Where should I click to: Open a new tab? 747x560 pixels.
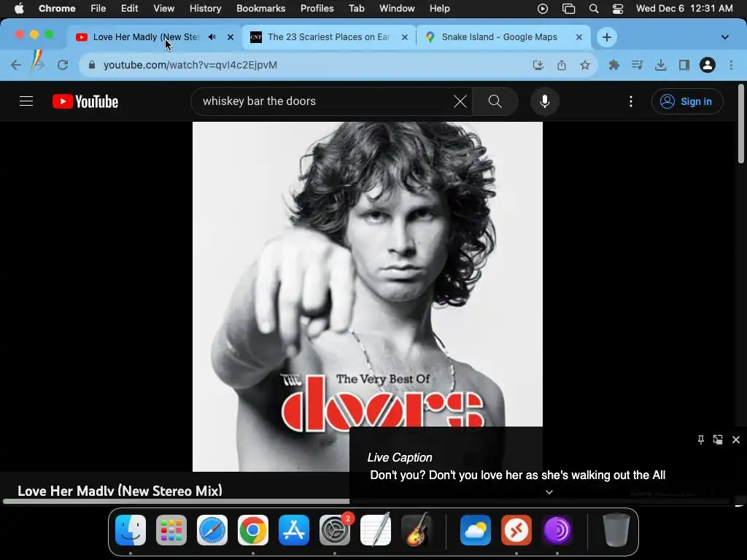tap(606, 37)
